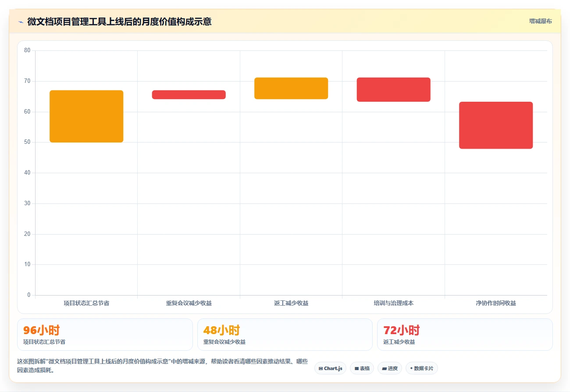This screenshot has height=392, width=570.
Task: Click the y-axis value 70
Action: pyautogui.click(x=27, y=81)
